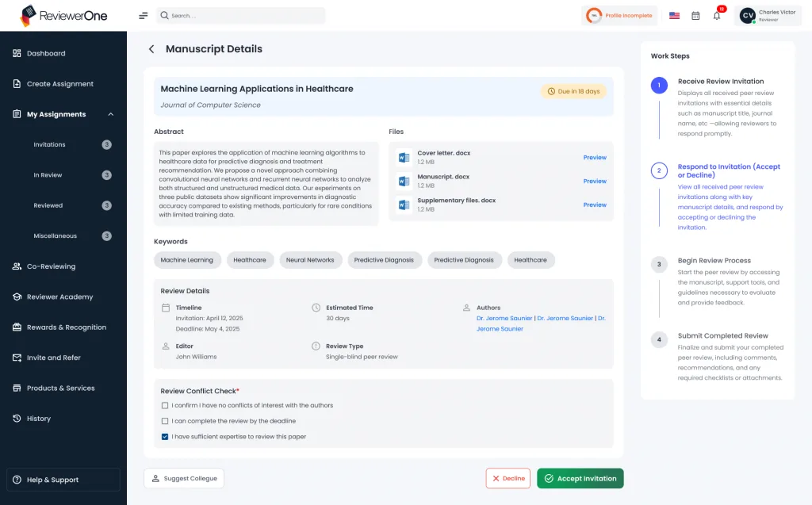
Task: Click the ReviewerOne logo
Action: coord(63,15)
